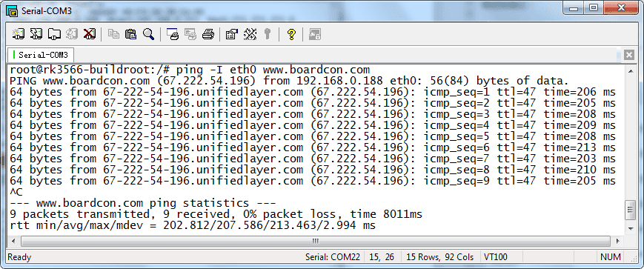The width and height of the screenshot is (644, 269).
Task: Click the icmp_seq=3 reply line
Action: tap(313, 114)
